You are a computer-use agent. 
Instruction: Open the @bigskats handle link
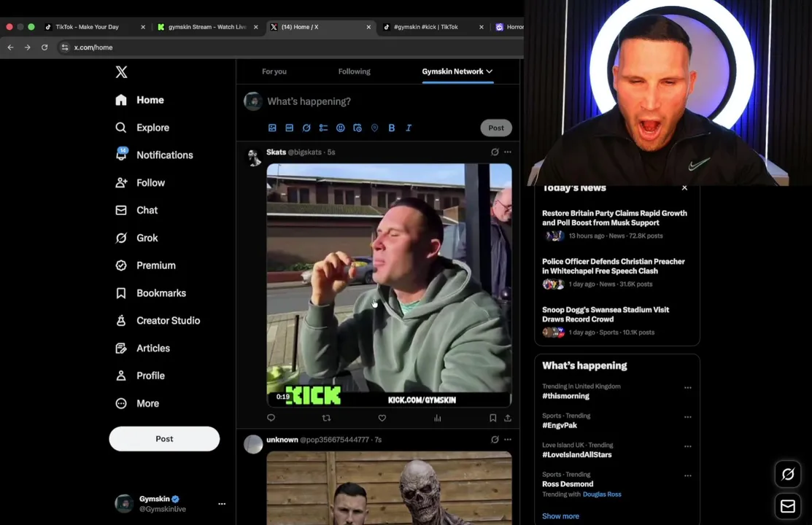tap(304, 152)
